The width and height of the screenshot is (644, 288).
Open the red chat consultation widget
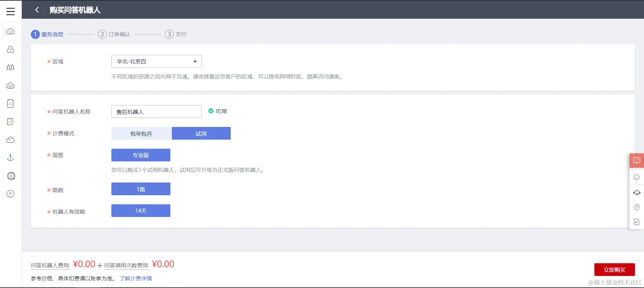[x=637, y=160]
